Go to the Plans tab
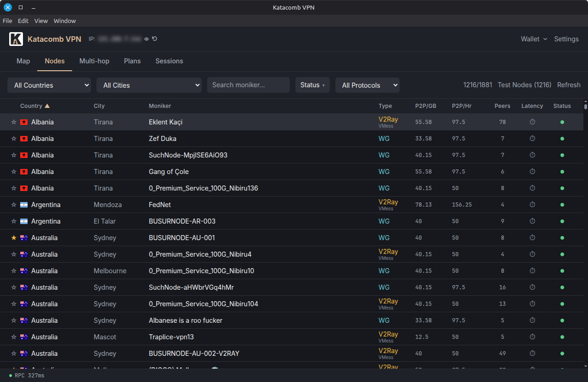 click(x=132, y=61)
